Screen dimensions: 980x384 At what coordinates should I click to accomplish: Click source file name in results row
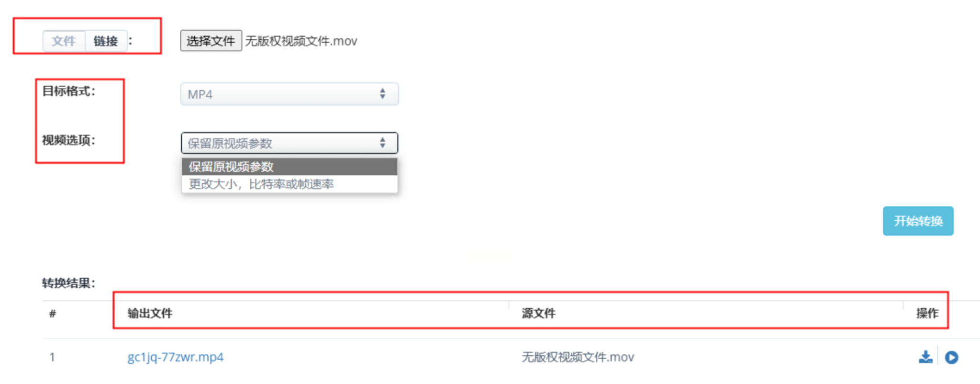pyautogui.click(x=578, y=357)
